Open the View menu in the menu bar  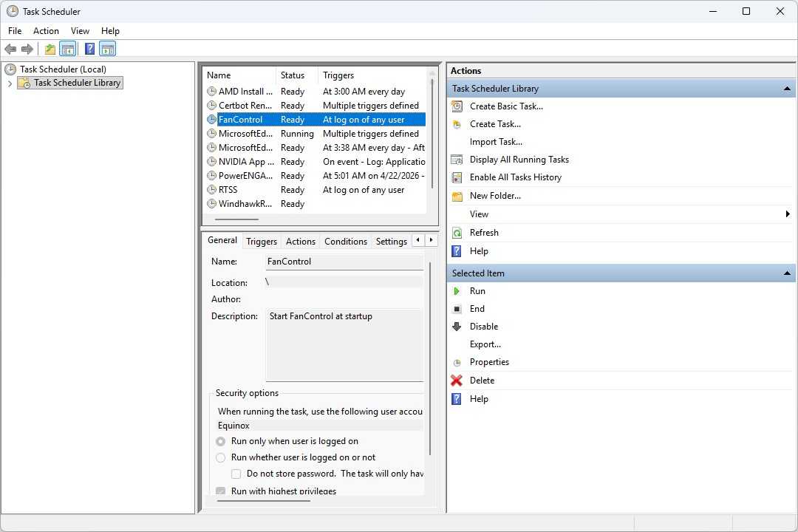point(80,31)
